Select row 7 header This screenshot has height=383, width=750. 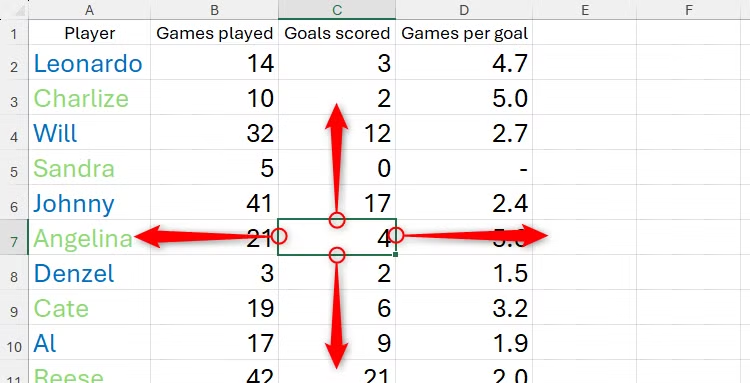coord(14,237)
